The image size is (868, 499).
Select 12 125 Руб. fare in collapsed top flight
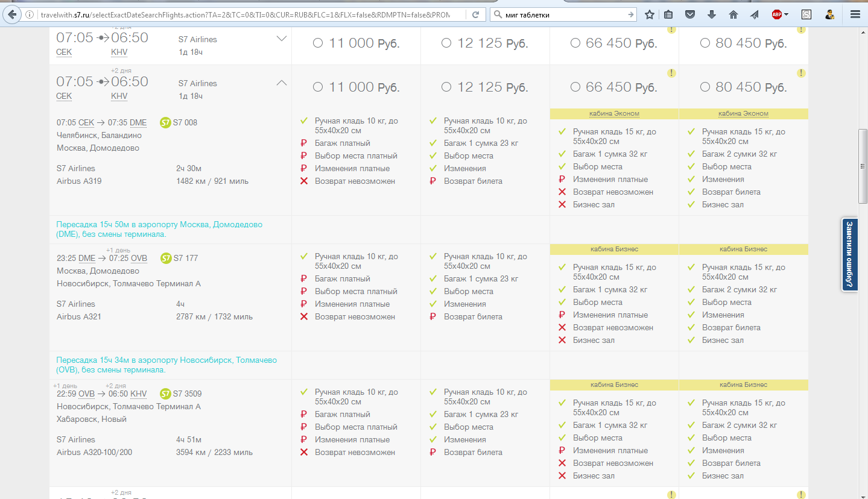(x=446, y=43)
